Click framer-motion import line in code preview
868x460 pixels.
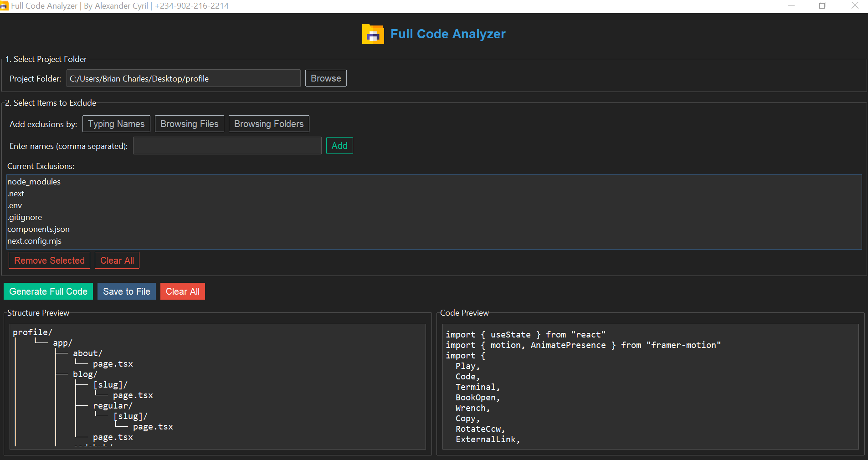coord(583,345)
